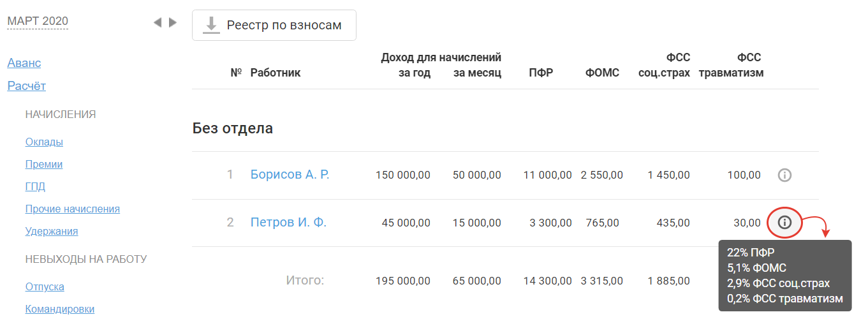The image size is (868, 326).
Task: Click the ПФР column header
Action: (x=540, y=73)
